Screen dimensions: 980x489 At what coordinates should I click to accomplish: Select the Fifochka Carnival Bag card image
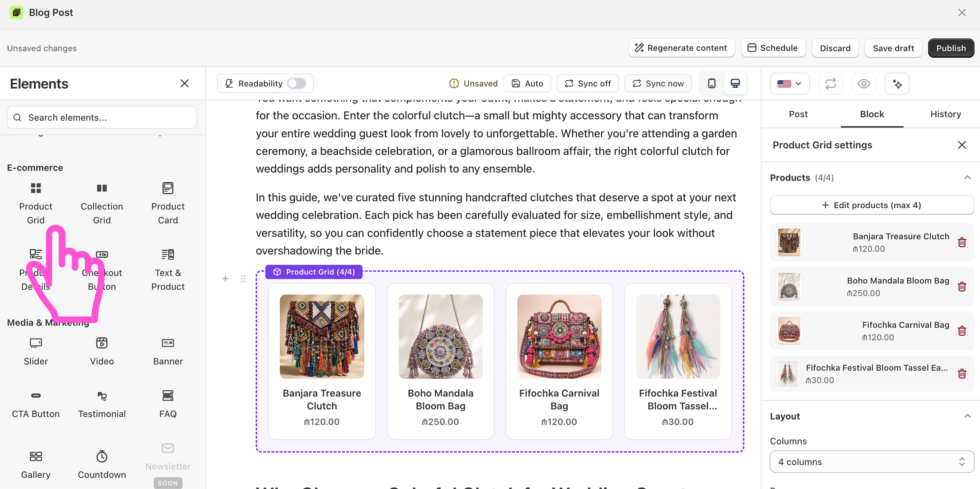(559, 336)
